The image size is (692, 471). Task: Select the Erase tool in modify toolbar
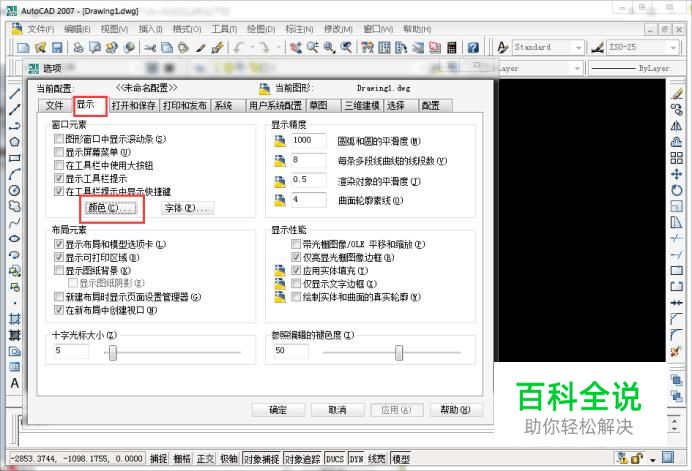point(676,94)
